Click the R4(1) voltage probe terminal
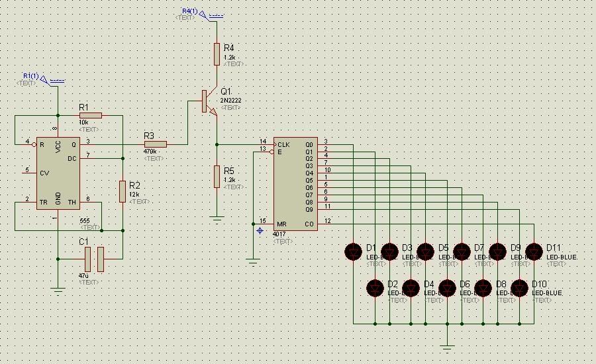Image resolution: width=596 pixels, height=364 pixels. [x=203, y=15]
